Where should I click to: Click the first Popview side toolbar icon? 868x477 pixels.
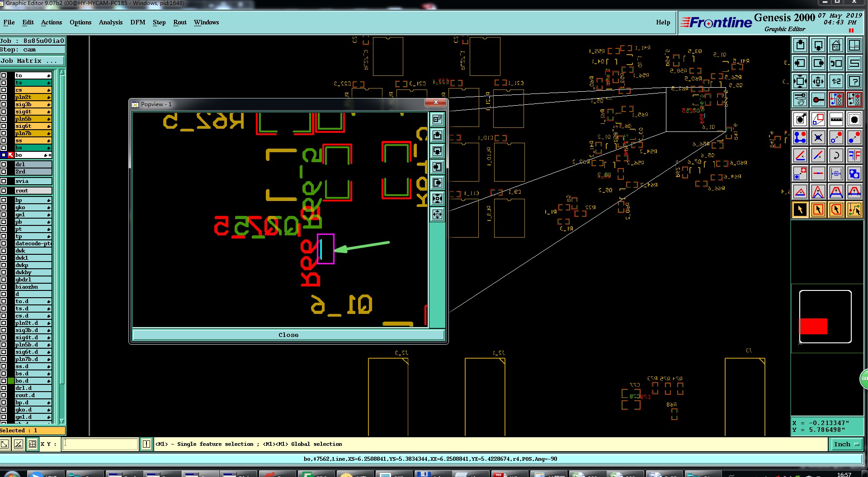pyautogui.click(x=437, y=119)
